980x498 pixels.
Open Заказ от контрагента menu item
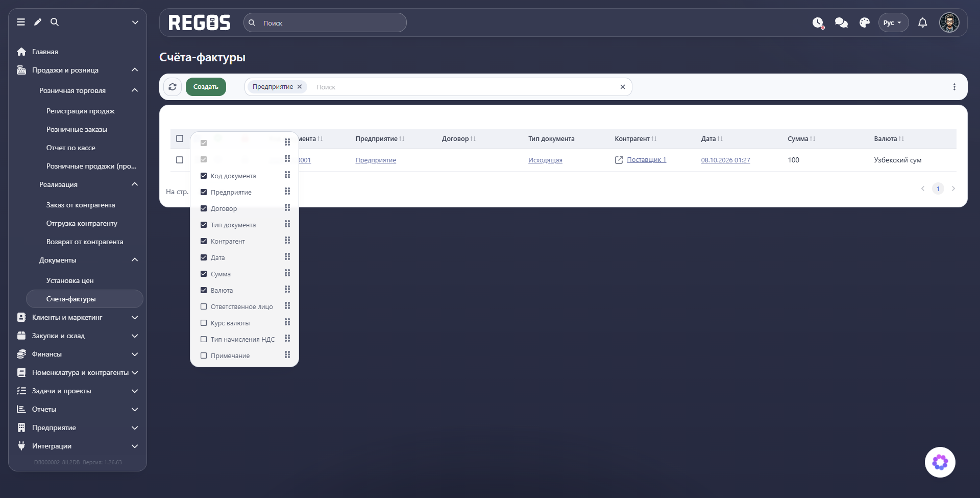(x=81, y=205)
